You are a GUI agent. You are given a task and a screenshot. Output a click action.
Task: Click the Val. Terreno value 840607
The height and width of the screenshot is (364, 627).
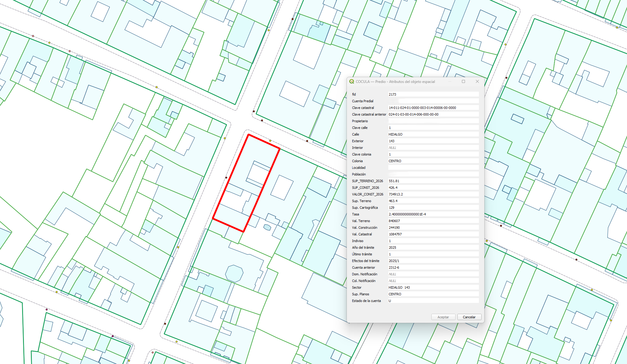pos(433,221)
